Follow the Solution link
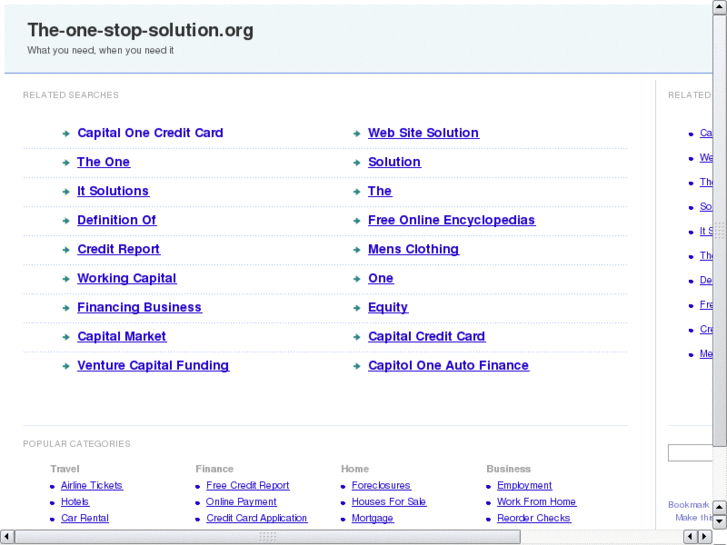727x545 pixels. click(394, 162)
